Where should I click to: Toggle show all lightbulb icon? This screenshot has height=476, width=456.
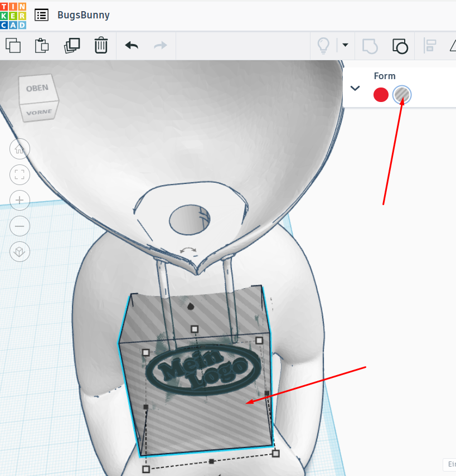pos(323,46)
